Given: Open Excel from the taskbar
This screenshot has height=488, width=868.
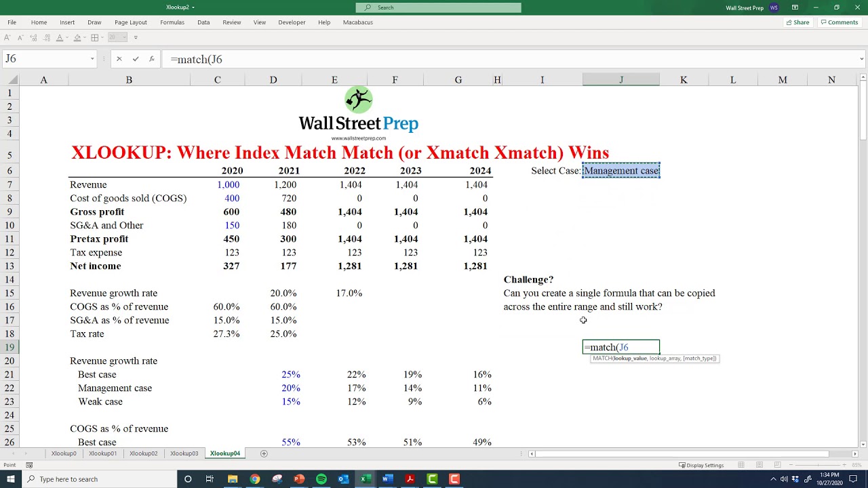Looking at the screenshot, I should coord(364,479).
